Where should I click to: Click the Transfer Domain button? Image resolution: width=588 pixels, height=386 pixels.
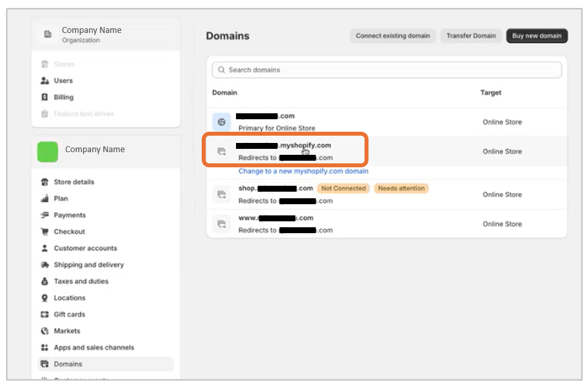click(x=471, y=36)
